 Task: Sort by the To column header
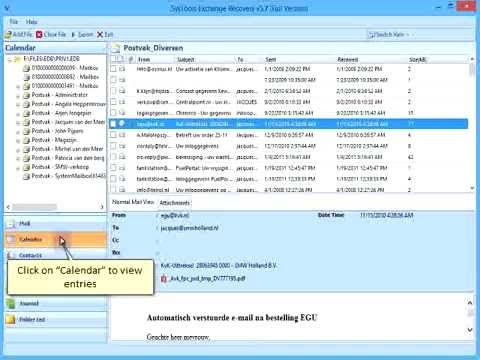[x=240, y=59]
